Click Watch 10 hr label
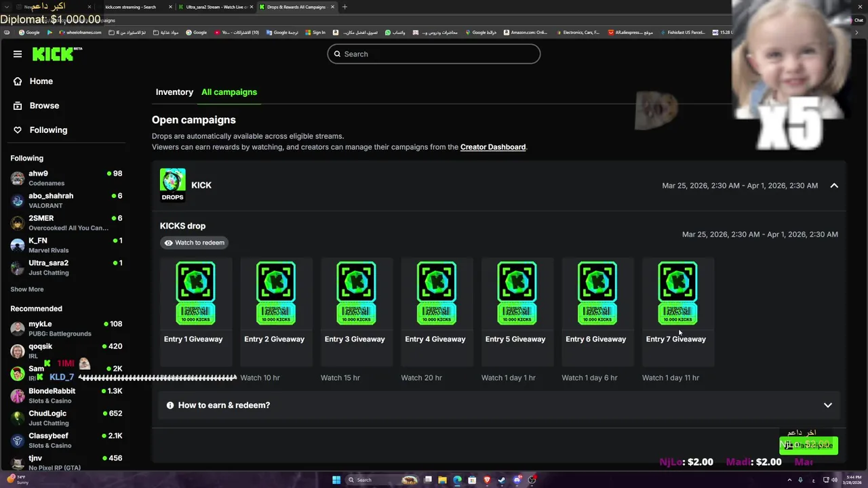The width and height of the screenshot is (868, 488). [x=260, y=378]
